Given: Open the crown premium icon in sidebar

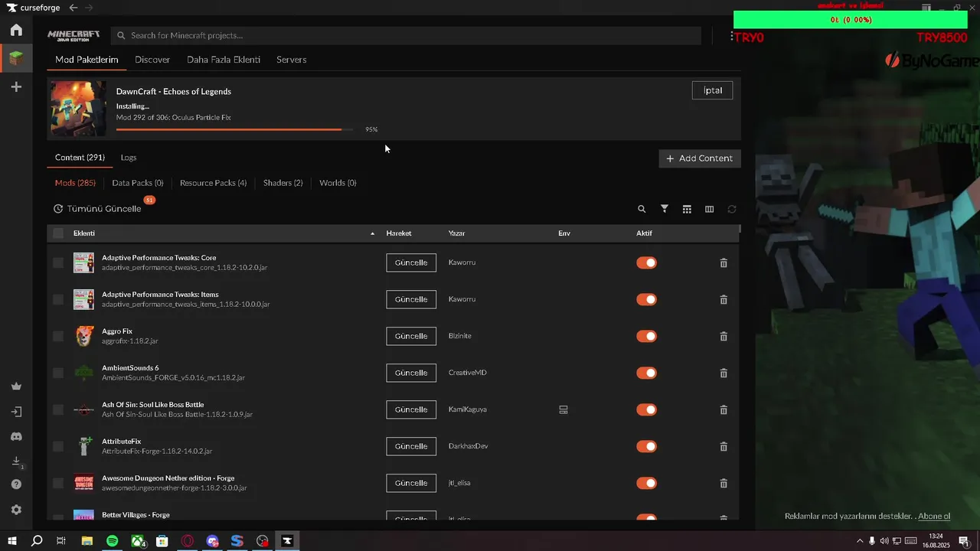Looking at the screenshot, I should coord(16,386).
